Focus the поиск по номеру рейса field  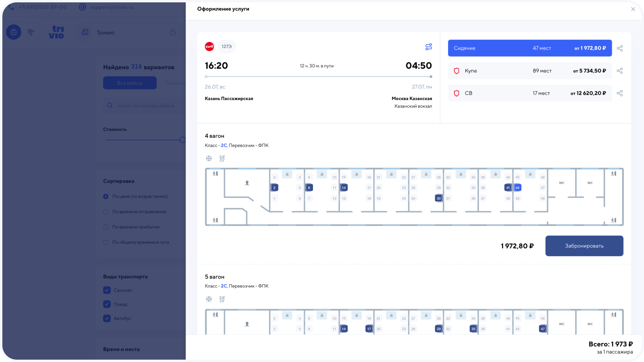click(x=145, y=106)
